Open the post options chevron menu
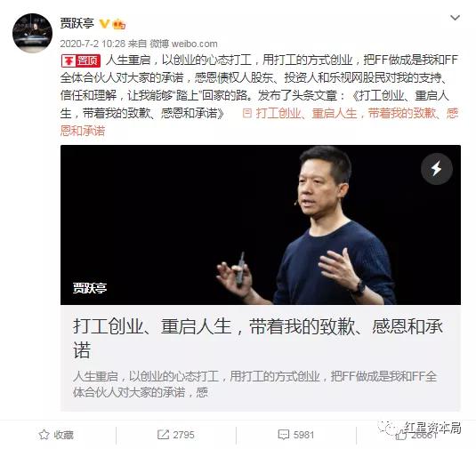The width and height of the screenshot is (476, 449). pos(455,18)
